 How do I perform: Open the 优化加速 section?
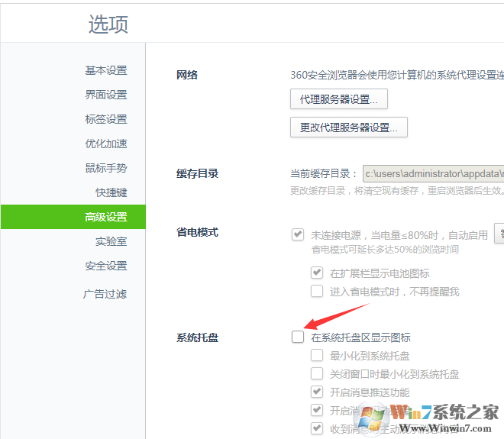105,144
